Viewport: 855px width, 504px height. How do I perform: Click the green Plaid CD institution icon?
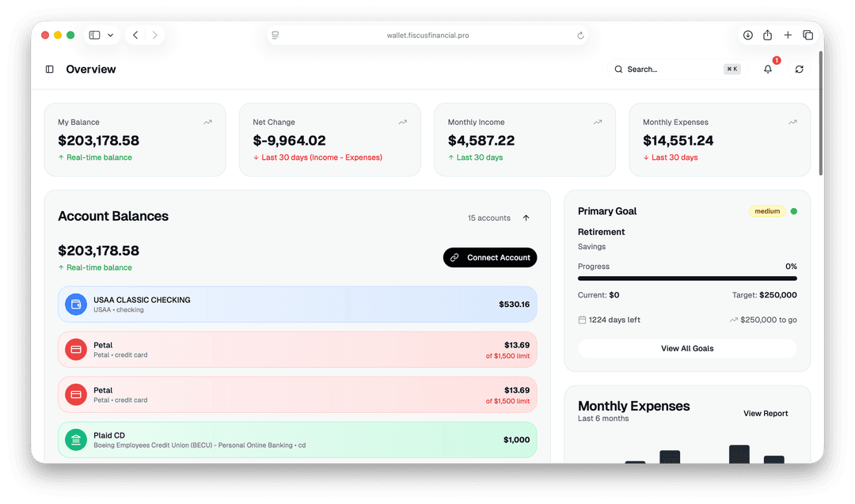(x=75, y=439)
